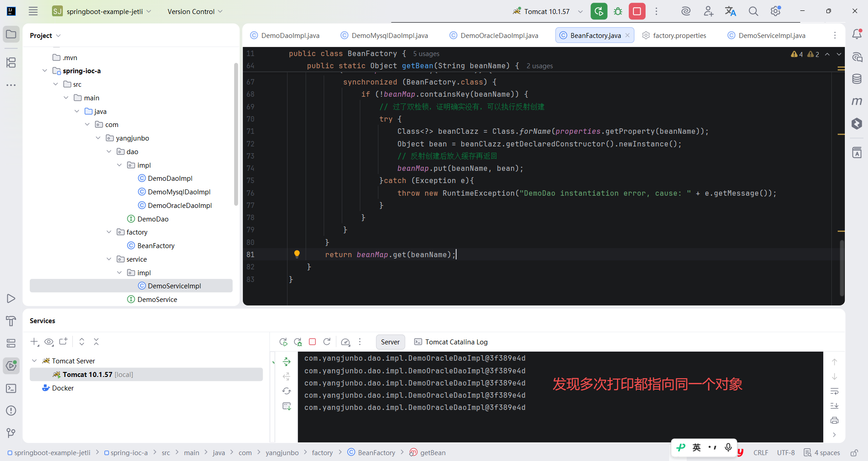Open the Tomcat Catalina Log tab

click(x=451, y=342)
